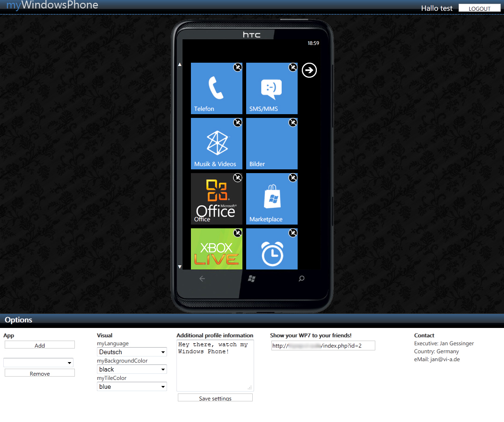Open the app selection dropdown above Remove
Viewport: 504px width, 422px height.
point(38,363)
